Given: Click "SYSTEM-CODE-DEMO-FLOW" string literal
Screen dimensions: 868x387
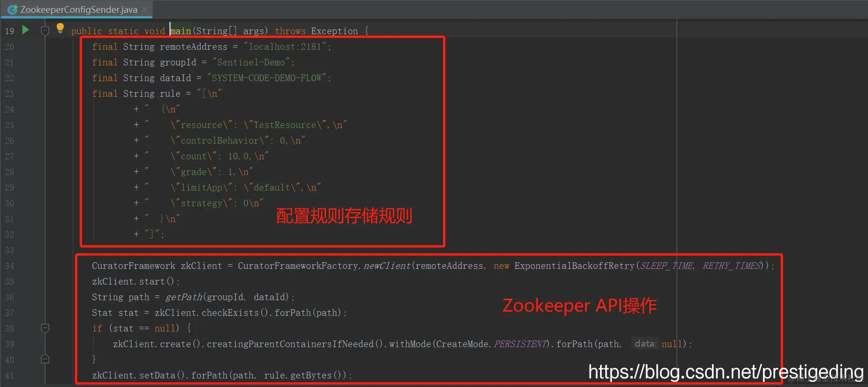Looking at the screenshot, I should click(x=267, y=78).
